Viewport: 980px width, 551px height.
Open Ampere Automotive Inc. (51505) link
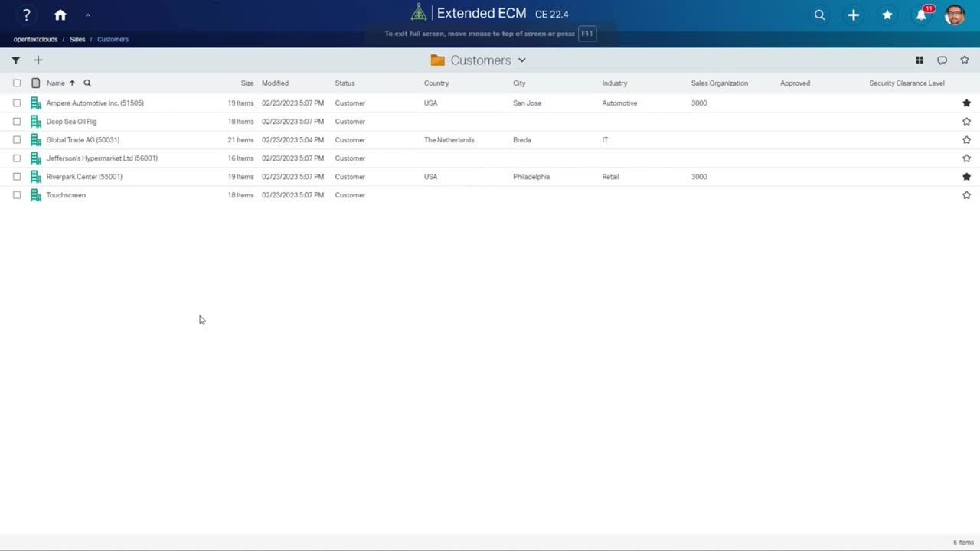click(95, 103)
